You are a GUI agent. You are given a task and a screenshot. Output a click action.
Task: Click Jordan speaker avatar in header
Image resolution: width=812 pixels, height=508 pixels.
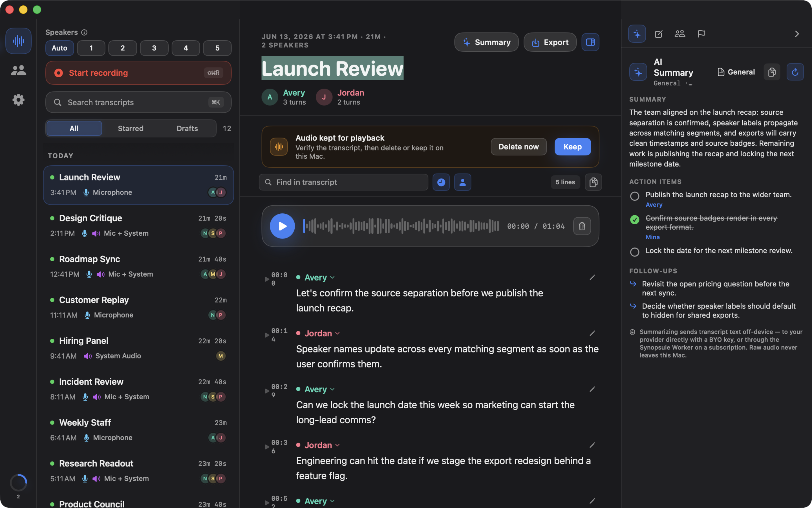pos(324,97)
